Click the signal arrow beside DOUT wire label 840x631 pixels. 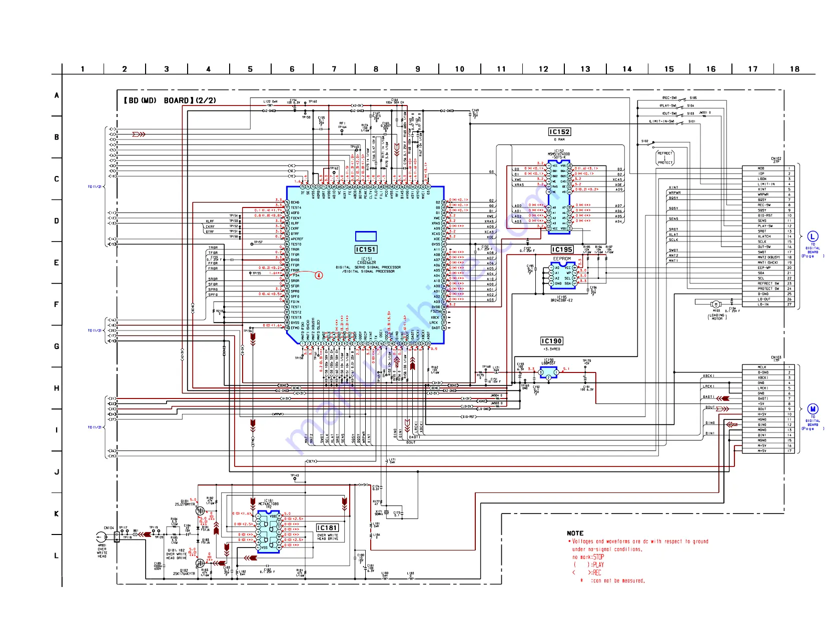[722, 409]
